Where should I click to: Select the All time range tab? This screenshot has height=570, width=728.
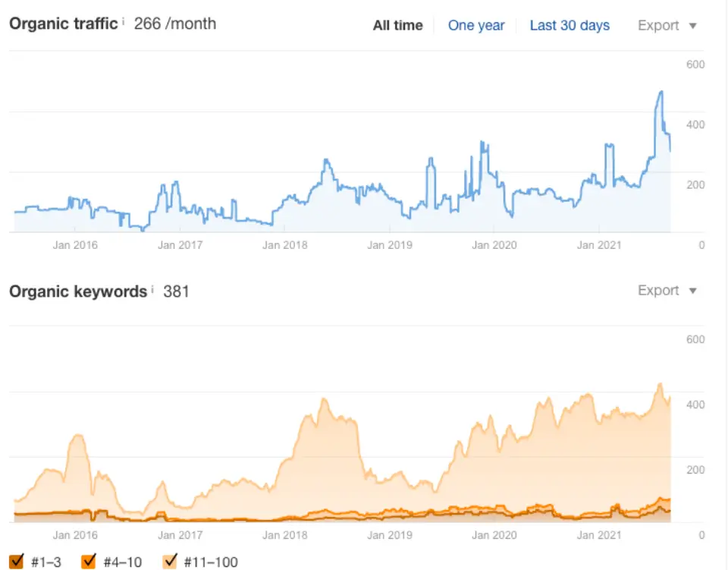point(398,25)
